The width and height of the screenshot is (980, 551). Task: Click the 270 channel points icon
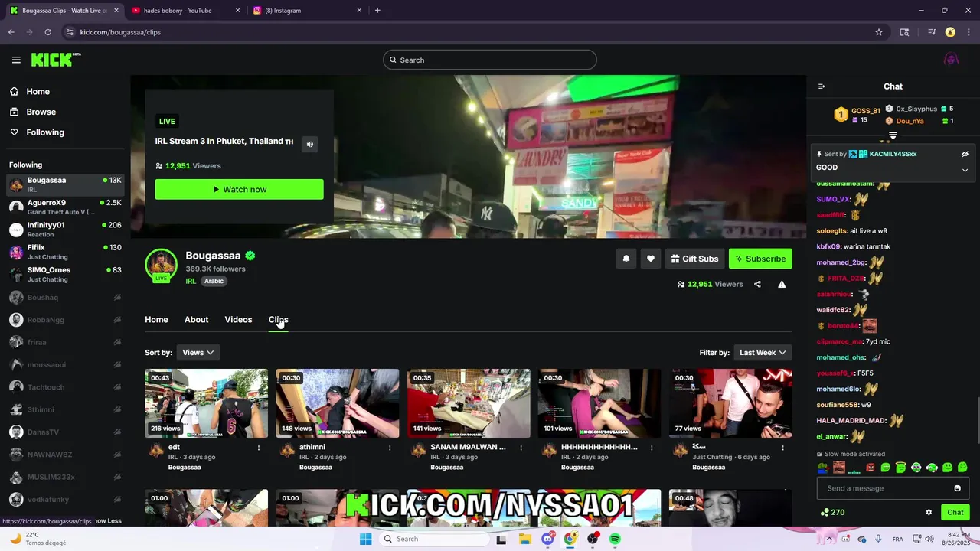(832, 513)
